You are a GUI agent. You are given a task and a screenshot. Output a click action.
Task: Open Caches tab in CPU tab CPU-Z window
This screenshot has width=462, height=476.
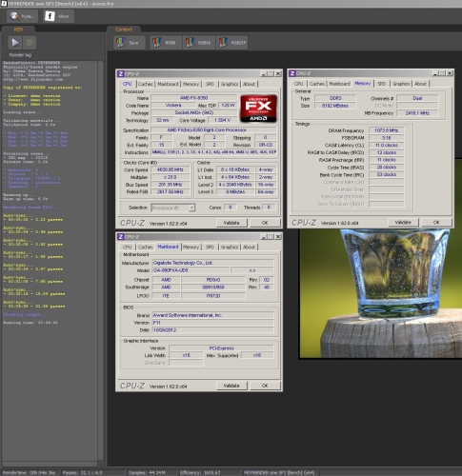point(146,84)
